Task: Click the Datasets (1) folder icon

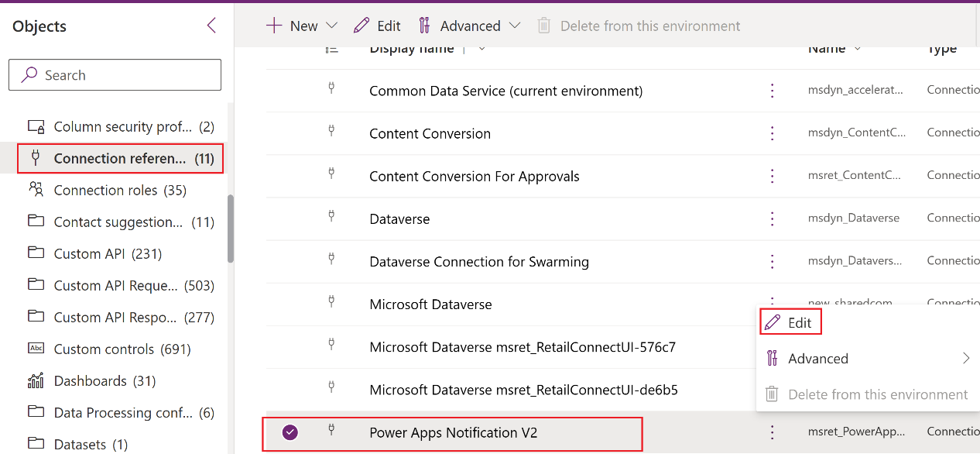Action: (x=36, y=444)
